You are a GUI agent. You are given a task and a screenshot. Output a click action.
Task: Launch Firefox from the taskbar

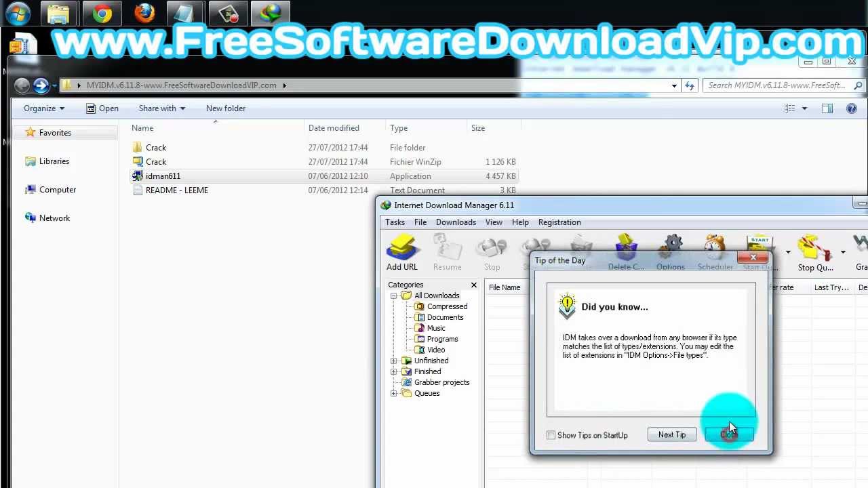click(144, 13)
